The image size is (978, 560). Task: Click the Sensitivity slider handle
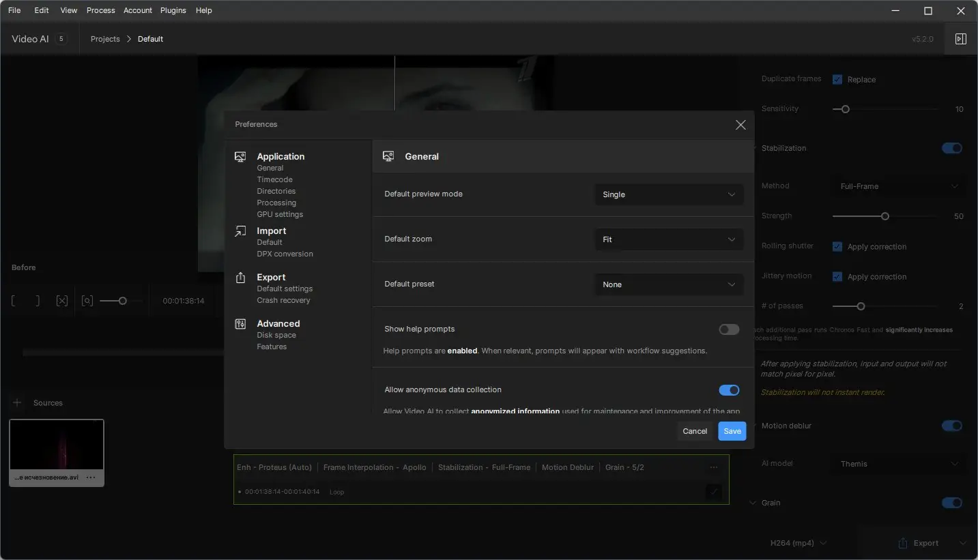pos(846,109)
